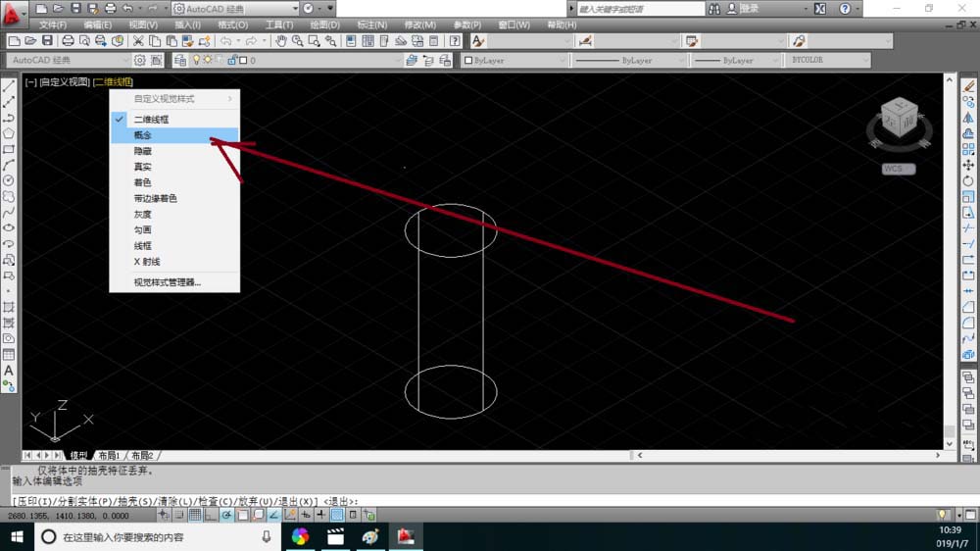Open the ByLayer linetype dropdown
Viewport: 980px width, 551px height.
(x=681, y=61)
